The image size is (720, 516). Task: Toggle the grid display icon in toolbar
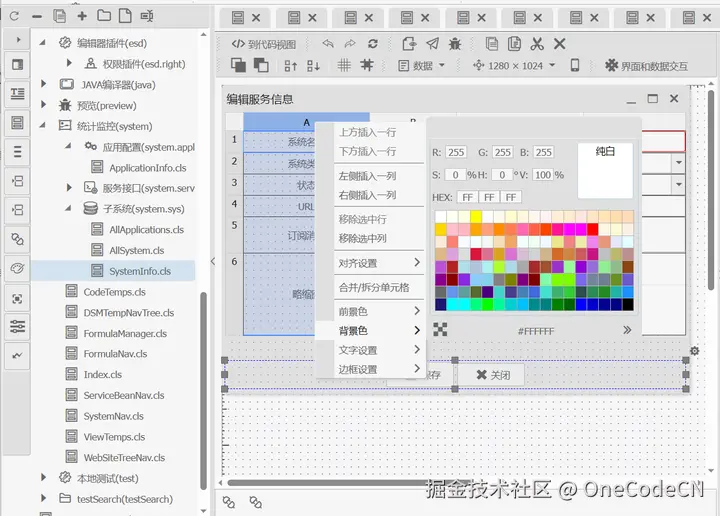point(343,65)
